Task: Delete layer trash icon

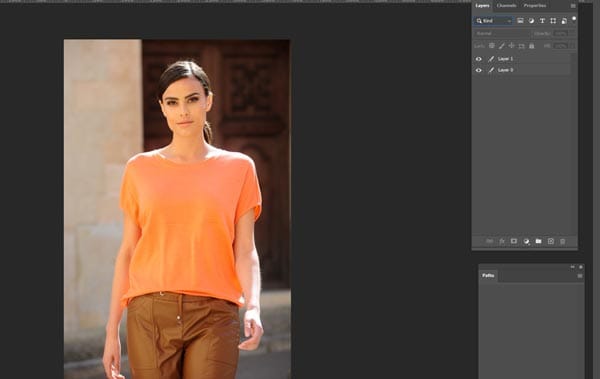Action: [x=562, y=242]
